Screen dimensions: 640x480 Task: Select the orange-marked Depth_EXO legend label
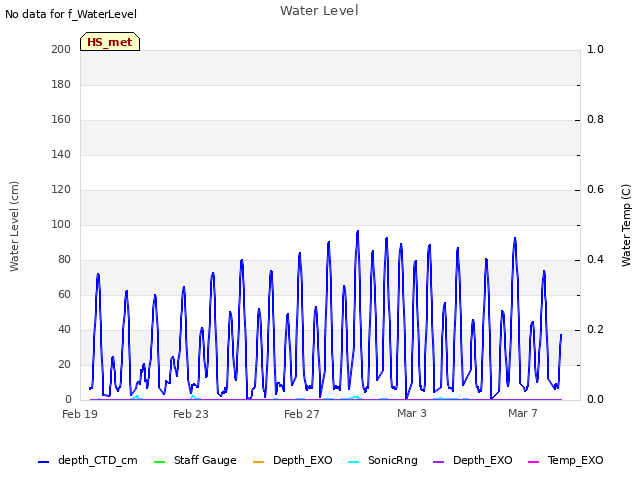pyautogui.click(x=302, y=461)
